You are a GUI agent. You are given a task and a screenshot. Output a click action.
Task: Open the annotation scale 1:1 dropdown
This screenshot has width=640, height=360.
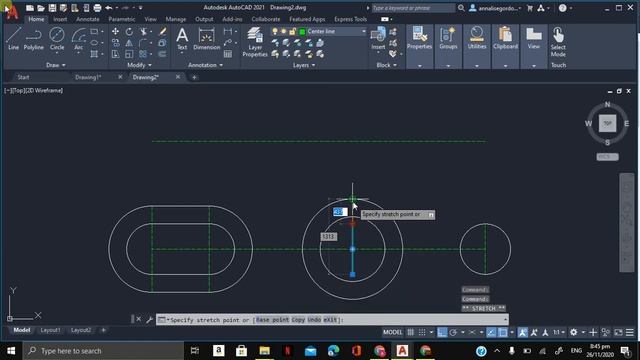(x=559, y=333)
